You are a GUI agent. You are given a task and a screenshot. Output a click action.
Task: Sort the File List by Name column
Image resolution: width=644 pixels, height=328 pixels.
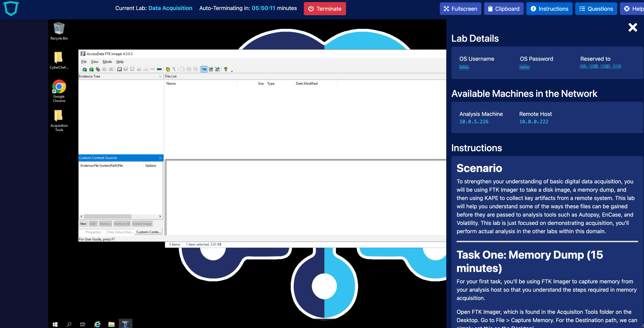(200, 84)
